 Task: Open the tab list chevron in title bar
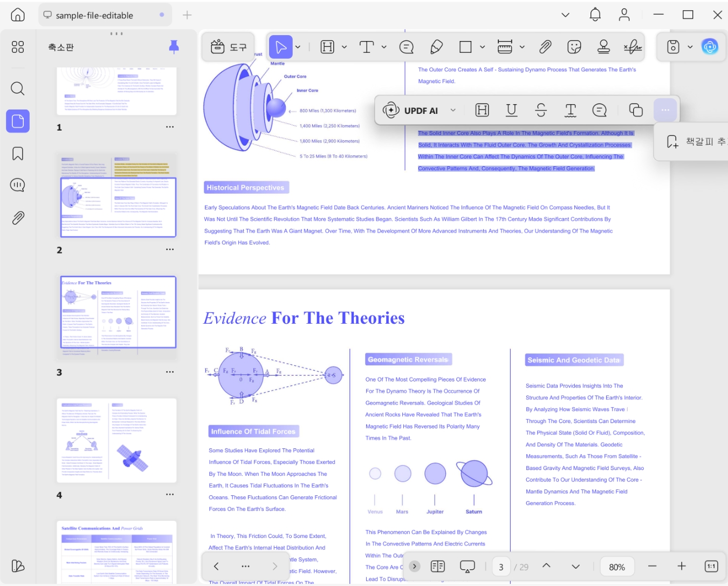(565, 15)
